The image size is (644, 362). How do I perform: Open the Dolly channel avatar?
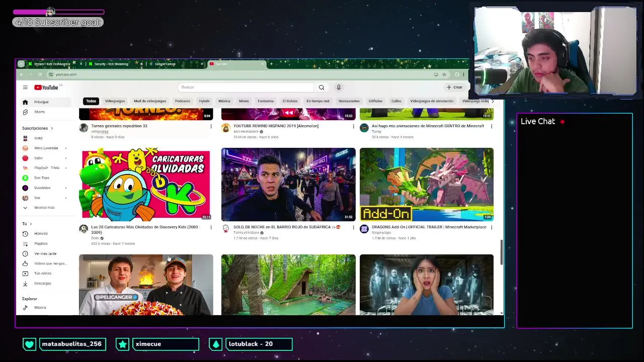pos(84,229)
